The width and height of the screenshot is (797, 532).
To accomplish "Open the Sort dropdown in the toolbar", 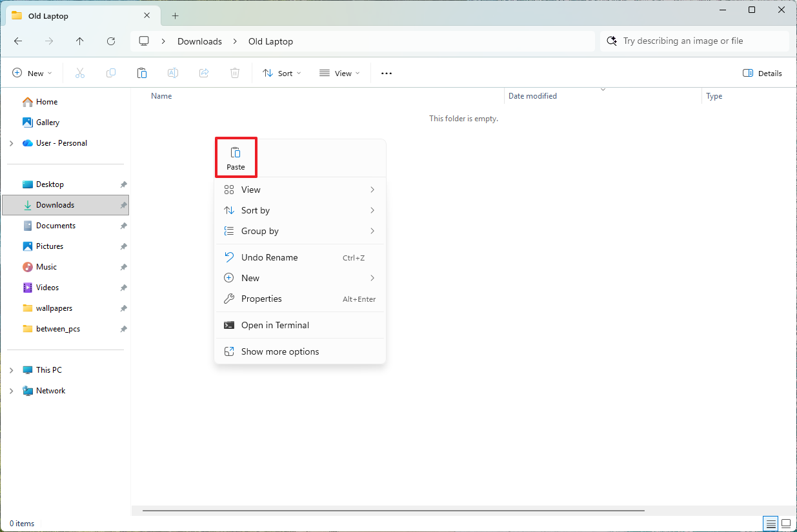I will [281, 73].
